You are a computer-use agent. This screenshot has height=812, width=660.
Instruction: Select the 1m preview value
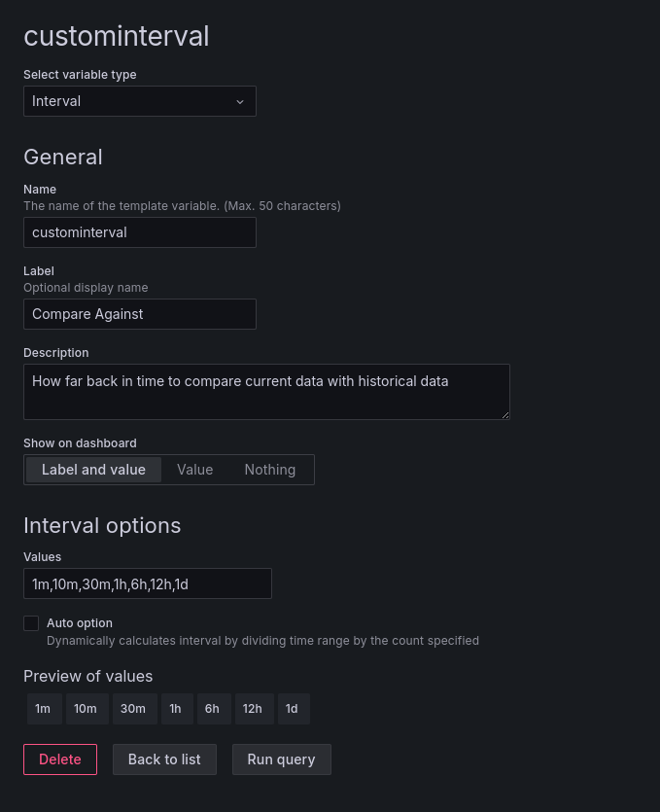pos(44,709)
